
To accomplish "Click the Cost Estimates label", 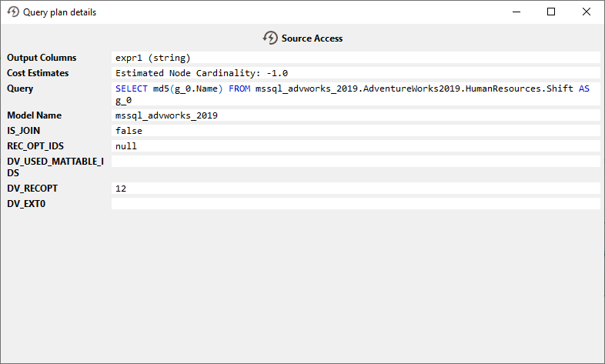I will (38, 73).
